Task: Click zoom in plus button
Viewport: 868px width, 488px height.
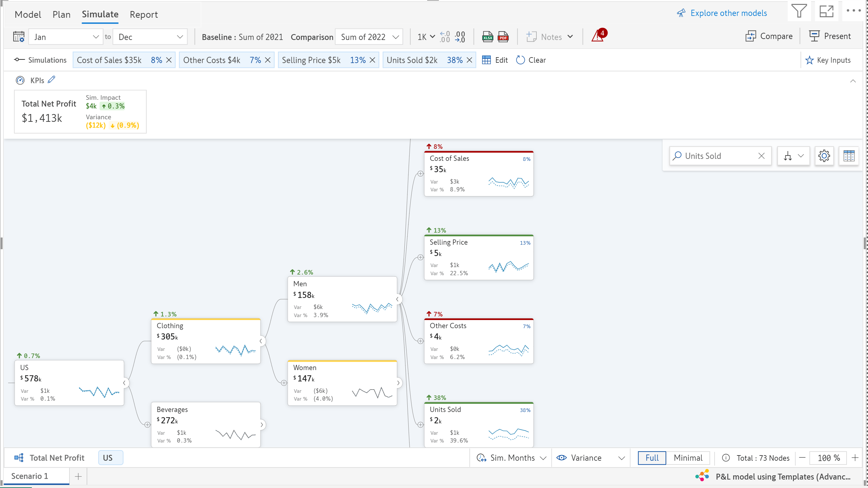Action: (855, 458)
